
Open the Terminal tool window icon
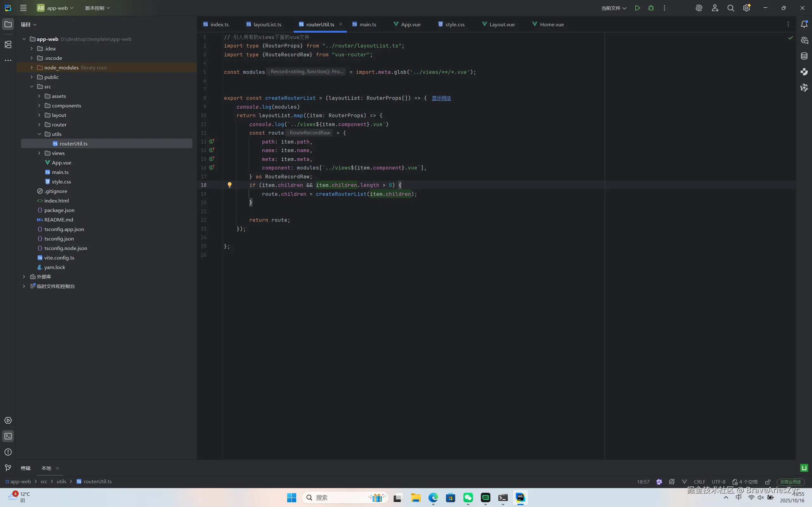(8, 436)
